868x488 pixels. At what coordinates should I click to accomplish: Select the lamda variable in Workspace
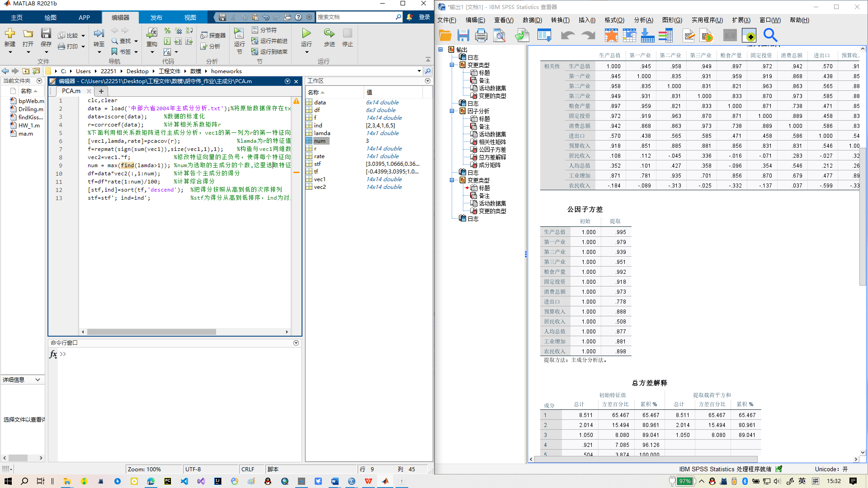[322, 133]
